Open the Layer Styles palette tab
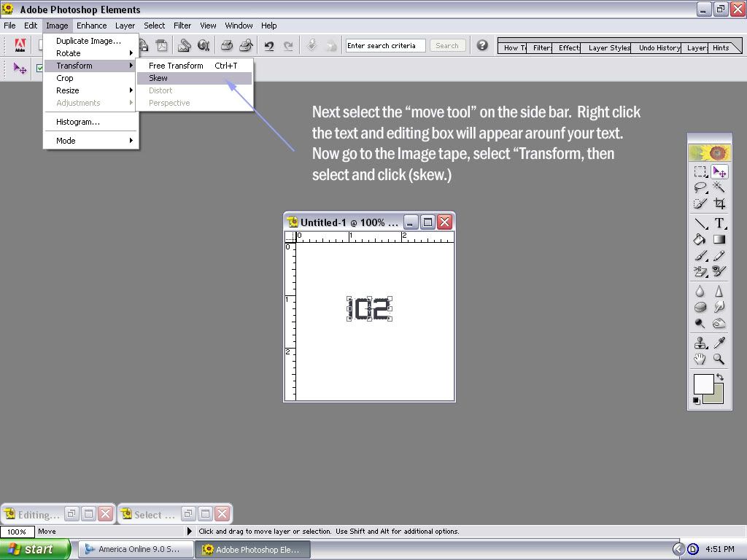747x560 pixels. (608, 47)
